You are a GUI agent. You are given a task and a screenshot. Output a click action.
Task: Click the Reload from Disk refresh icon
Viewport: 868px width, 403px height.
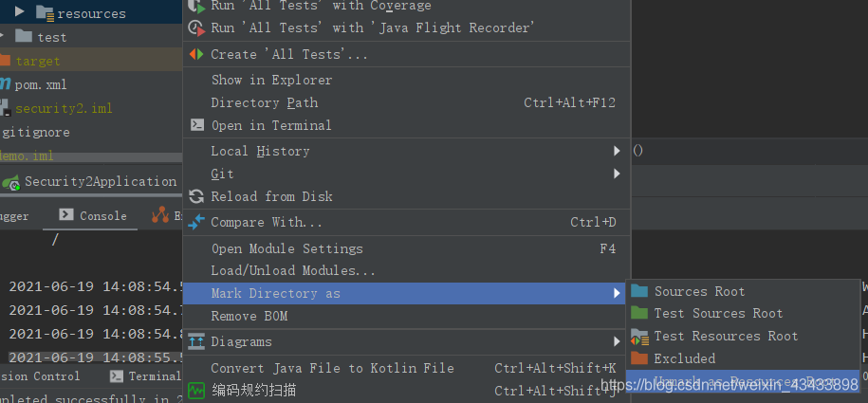coord(196,196)
